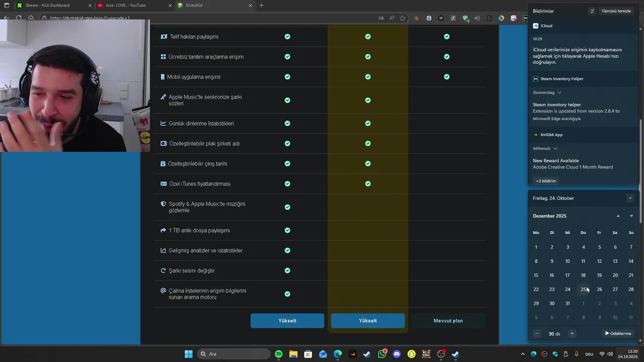The width and height of the screenshot is (644, 362).
Task: Expand +3 bildirim hidden notifications
Action: coord(546,181)
